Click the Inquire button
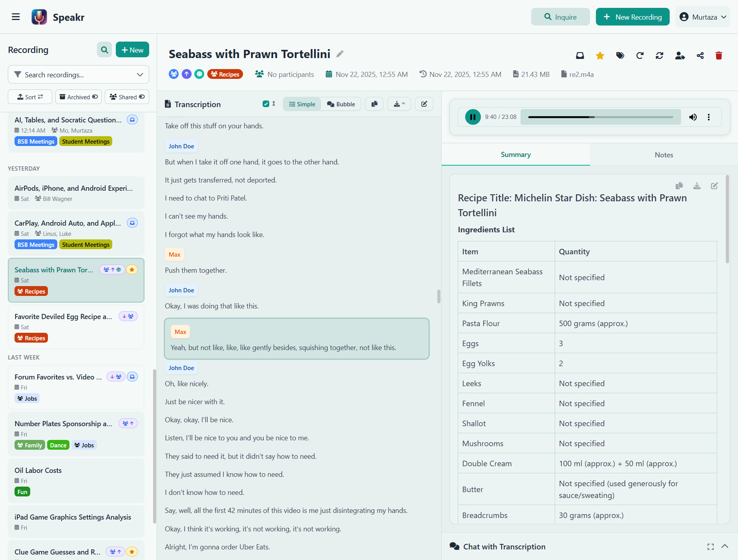The image size is (738, 560). tap(560, 17)
